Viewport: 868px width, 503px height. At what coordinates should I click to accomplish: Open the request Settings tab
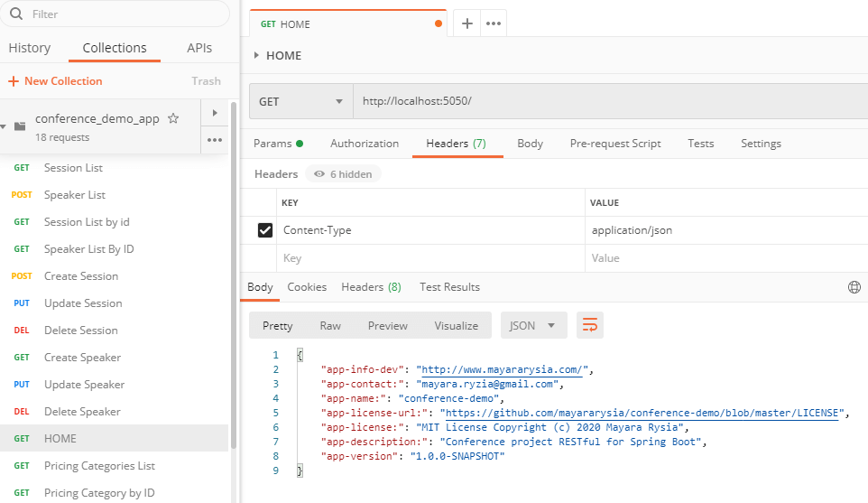pyautogui.click(x=761, y=144)
